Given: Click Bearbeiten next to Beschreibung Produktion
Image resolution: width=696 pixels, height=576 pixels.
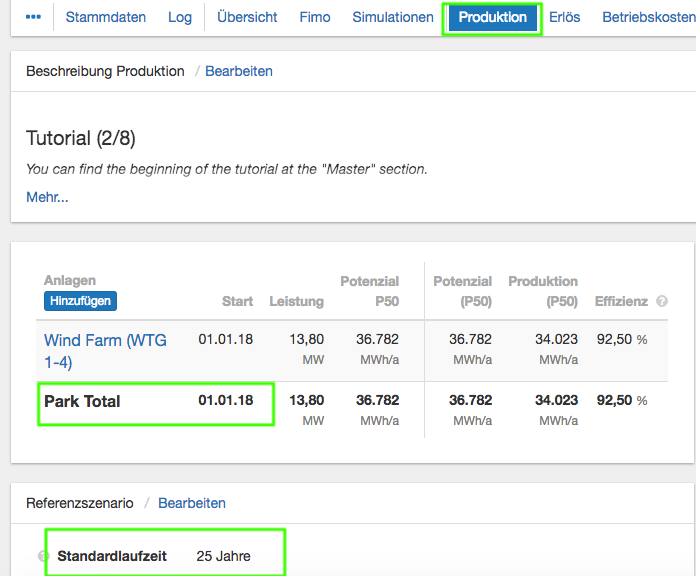Looking at the screenshot, I should click(239, 71).
